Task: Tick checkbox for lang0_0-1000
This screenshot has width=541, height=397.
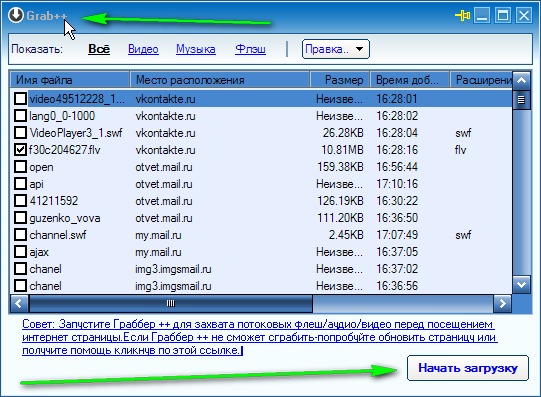Action: (20, 116)
